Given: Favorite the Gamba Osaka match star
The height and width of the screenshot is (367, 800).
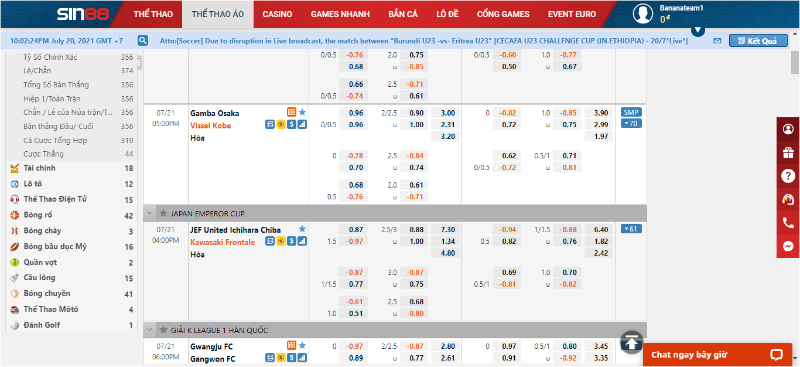Looking at the screenshot, I should click(x=302, y=112).
